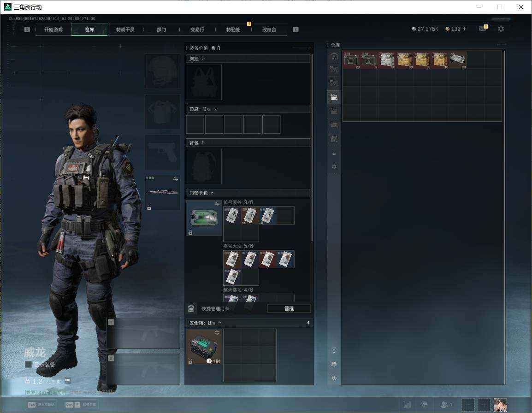532x413 pixels.
Task: Select the empty helmet slot
Action: click(x=163, y=71)
